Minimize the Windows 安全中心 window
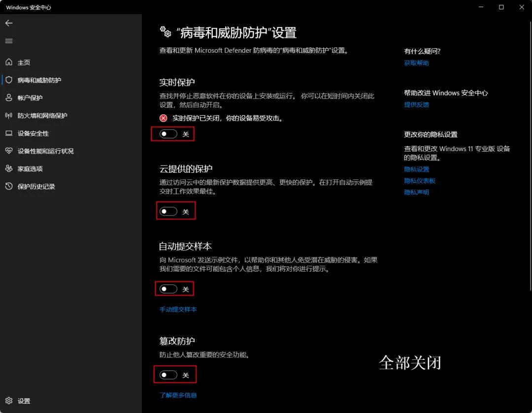 [x=481, y=7]
